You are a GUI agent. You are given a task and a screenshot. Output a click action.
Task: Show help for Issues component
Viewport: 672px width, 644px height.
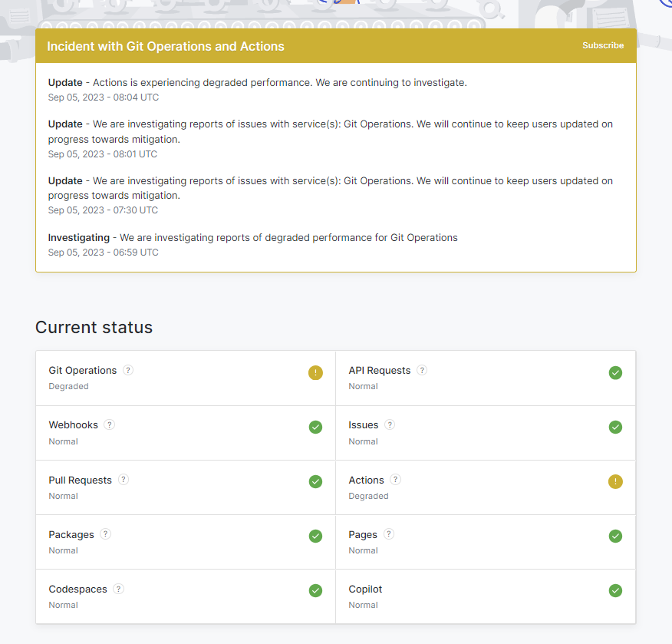pos(389,424)
